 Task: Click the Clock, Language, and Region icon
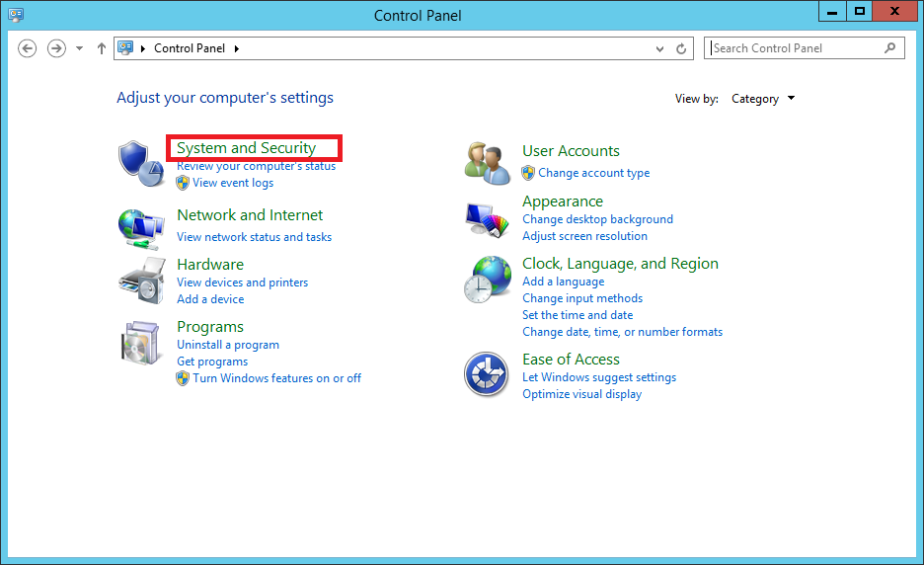click(487, 281)
